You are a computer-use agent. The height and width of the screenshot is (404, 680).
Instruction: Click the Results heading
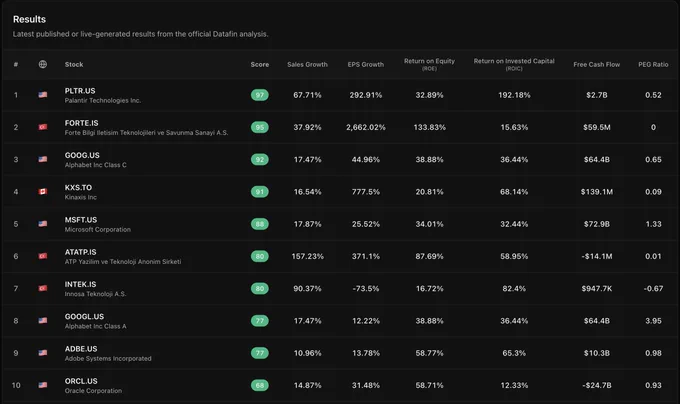coord(29,19)
